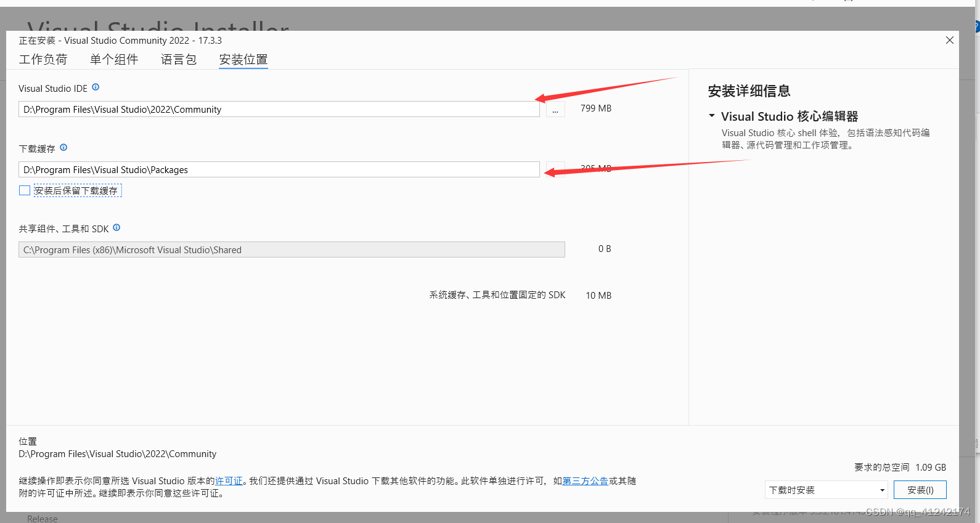
Task: Enable the 安装后保留下载缓存 checkbox
Action: click(x=25, y=190)
